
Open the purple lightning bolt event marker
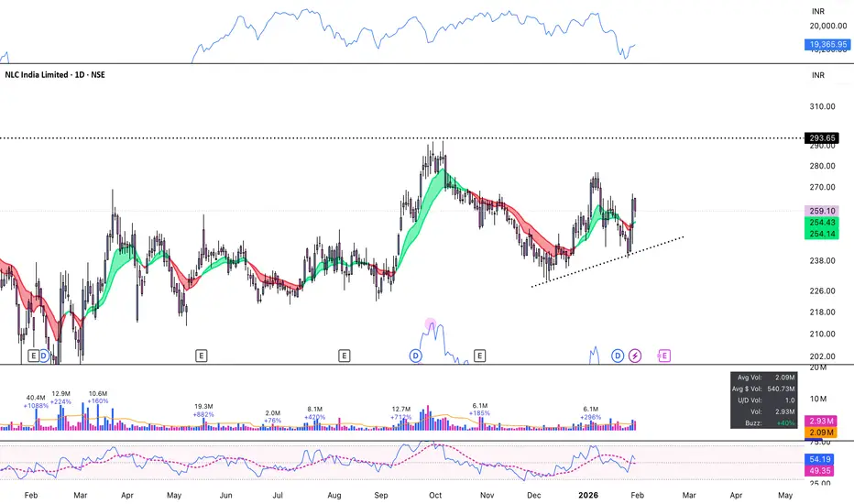(x=635, y=356)
